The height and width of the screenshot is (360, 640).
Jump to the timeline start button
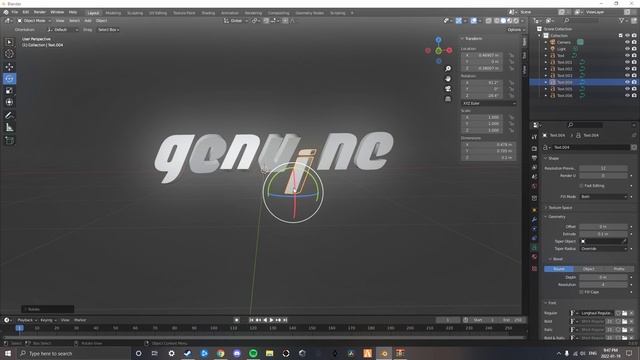pyautogui.click(x=251, y=320)
